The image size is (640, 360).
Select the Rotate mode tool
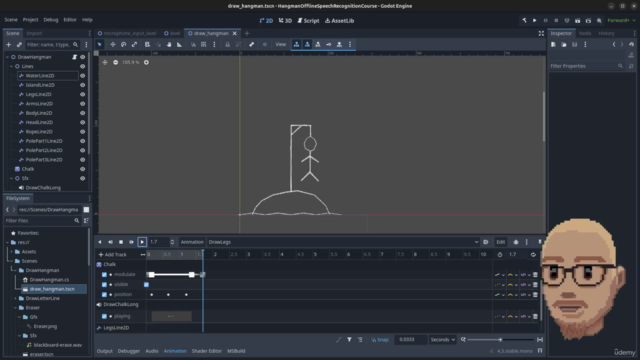point(123,44)
